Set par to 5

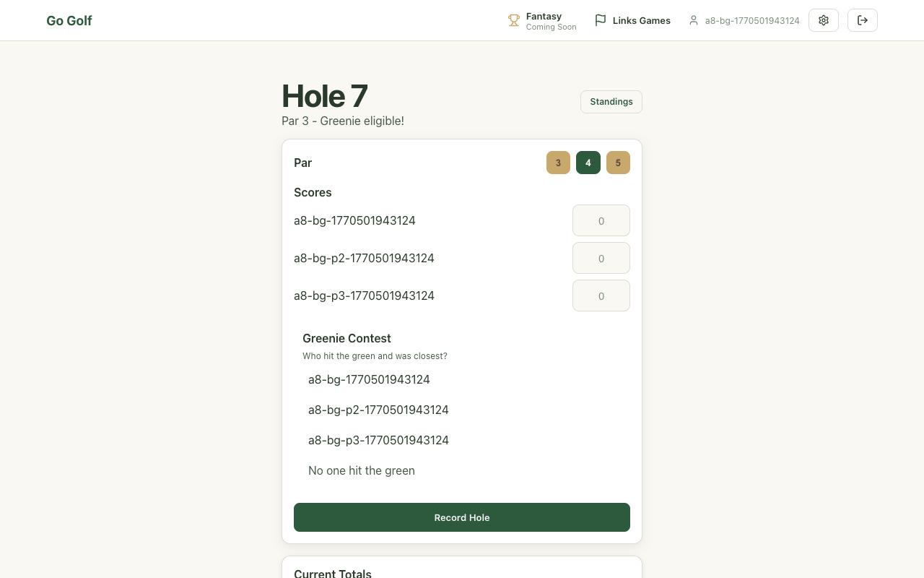(x=618, y=163)
